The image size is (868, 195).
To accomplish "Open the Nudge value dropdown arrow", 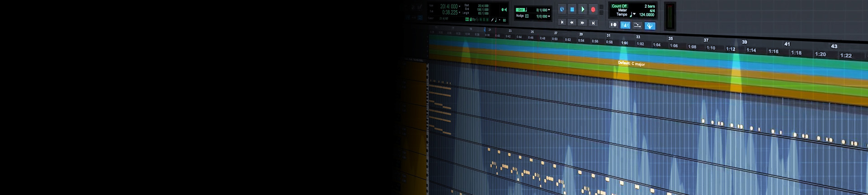I will click(x=549, y=16).
